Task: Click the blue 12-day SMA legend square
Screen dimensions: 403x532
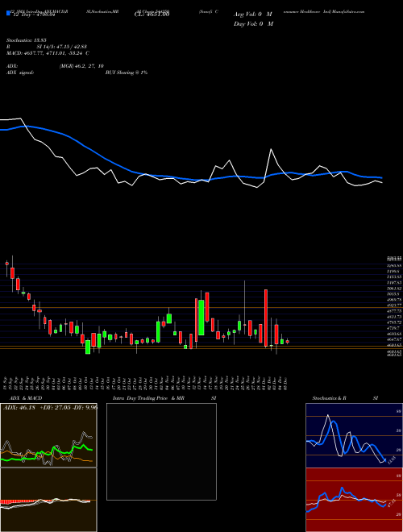Action: (8, 14)
